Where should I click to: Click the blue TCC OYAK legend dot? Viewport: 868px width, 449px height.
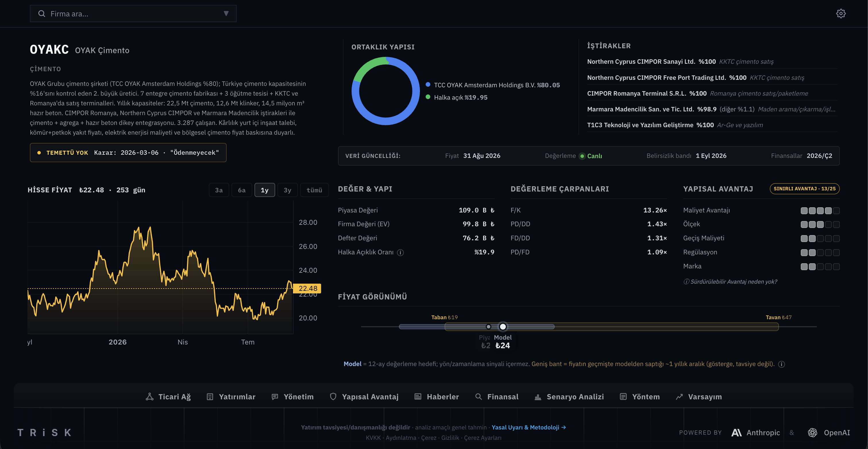pyautogui.click(x=428, y=84)
